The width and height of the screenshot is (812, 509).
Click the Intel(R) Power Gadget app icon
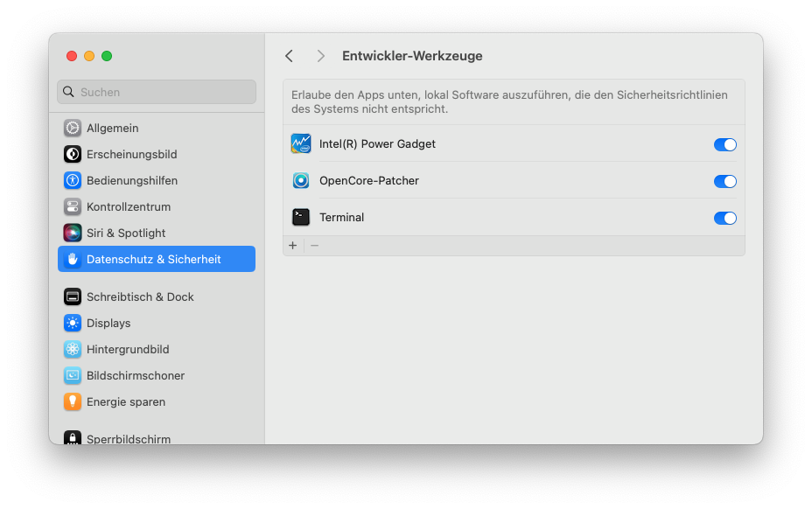tap(301, 144)
